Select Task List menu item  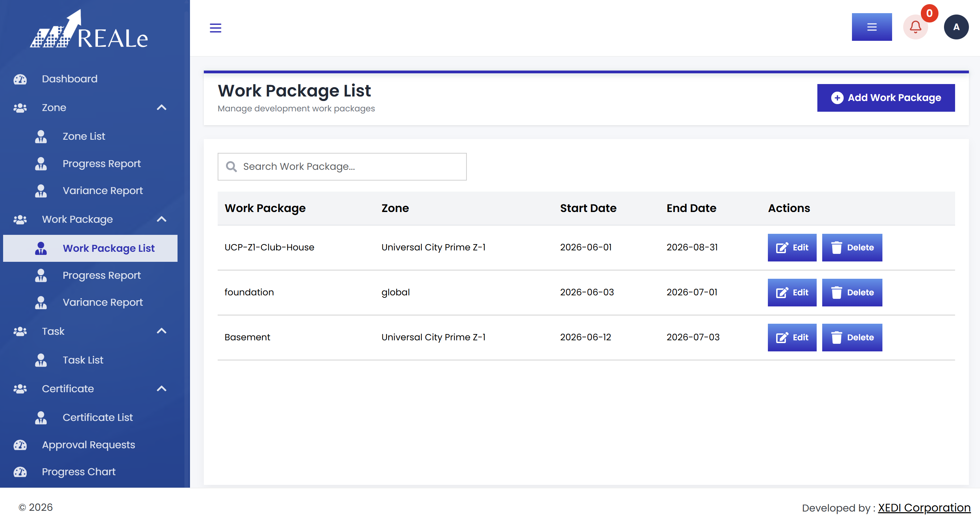tap(83, 360)
